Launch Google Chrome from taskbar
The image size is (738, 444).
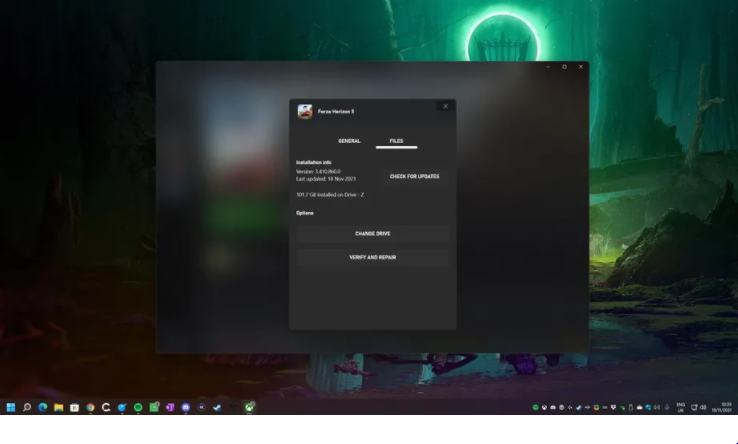(90, 407)
